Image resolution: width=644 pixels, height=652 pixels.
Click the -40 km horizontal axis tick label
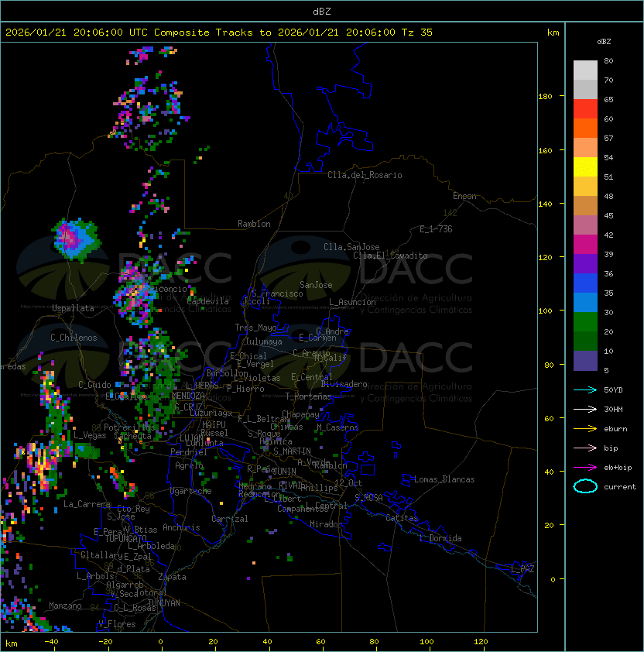(52, 642)
